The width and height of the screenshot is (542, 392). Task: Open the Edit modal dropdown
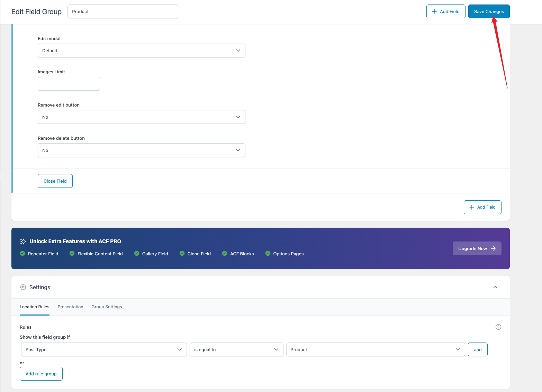(141, 51)
